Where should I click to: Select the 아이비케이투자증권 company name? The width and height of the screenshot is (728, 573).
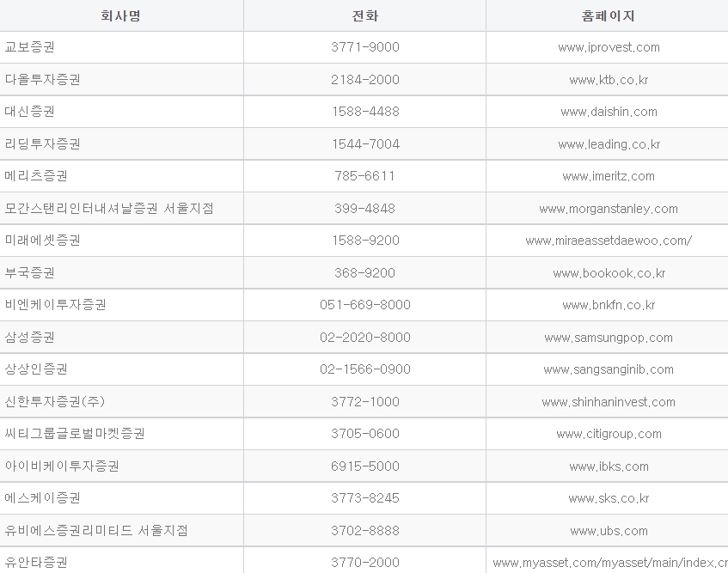[62, 466]
